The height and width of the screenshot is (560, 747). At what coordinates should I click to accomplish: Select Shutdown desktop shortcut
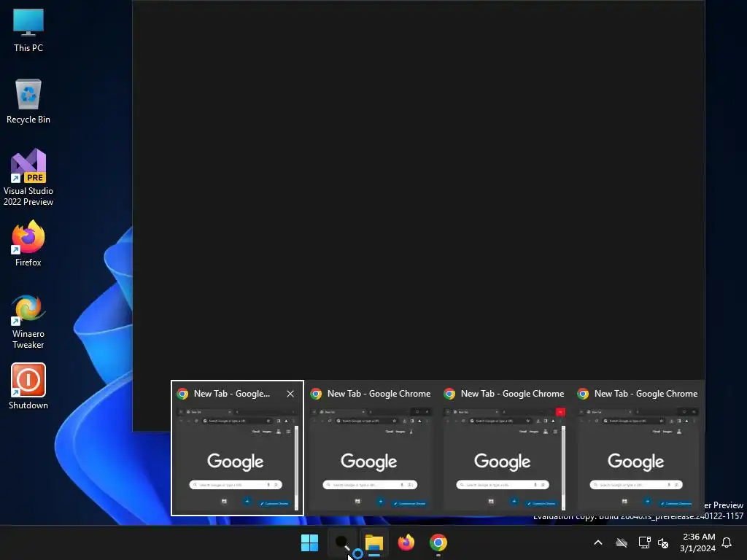tap(28, 386)
